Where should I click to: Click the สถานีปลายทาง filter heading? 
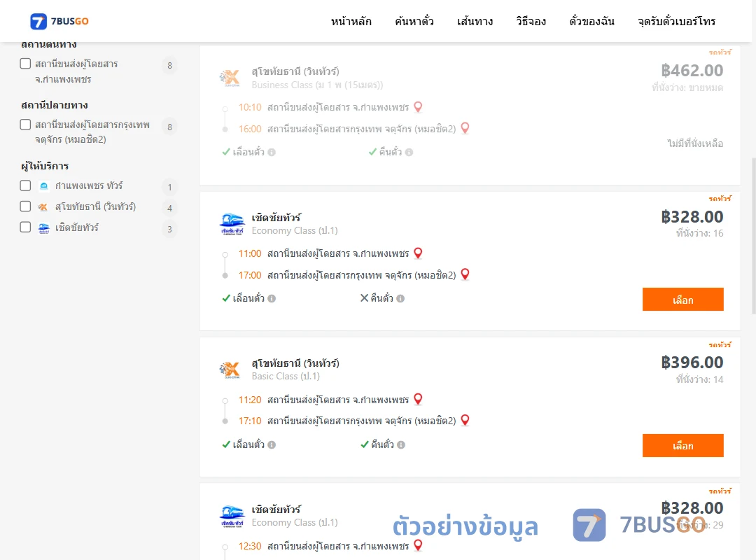(54, 105)
